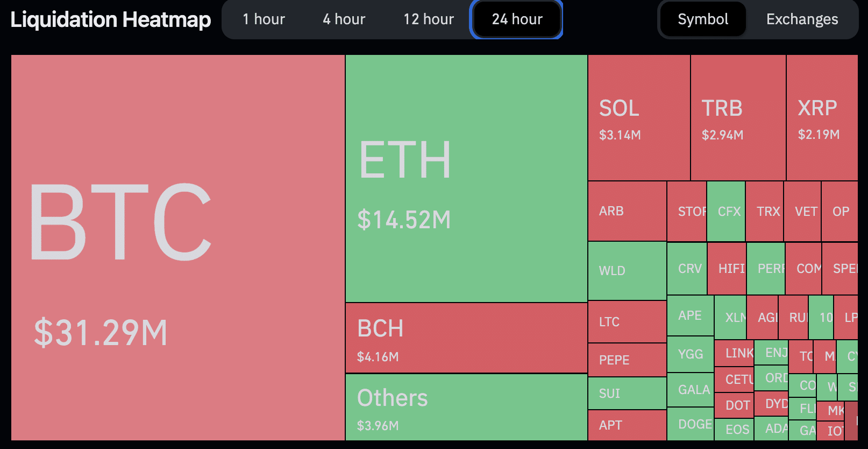Select the SOL $3.14M tile
The image size is (868, 449).
click(638, 118)
